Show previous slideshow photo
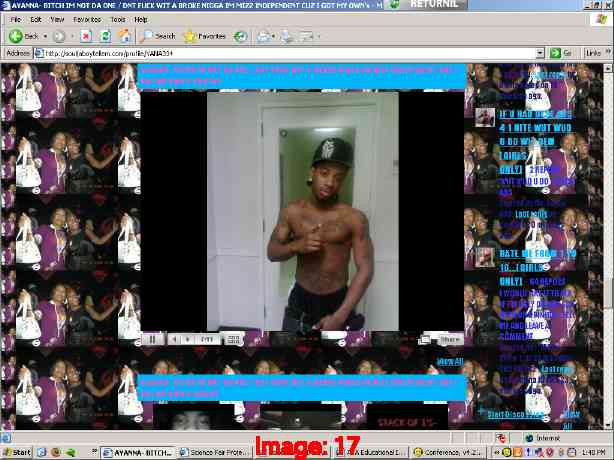Image resolution: width=614 pixels, height=460 pixels. tap(175, 339)
